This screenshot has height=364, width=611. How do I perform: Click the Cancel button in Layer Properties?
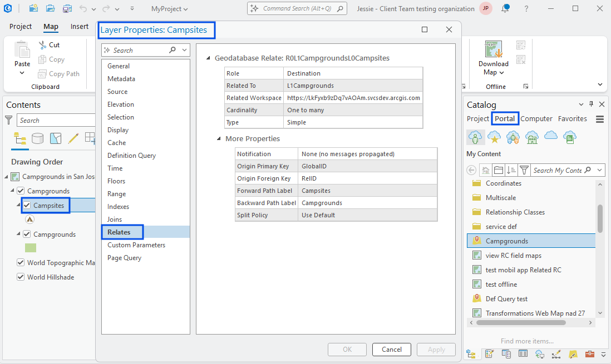point(391,349)
